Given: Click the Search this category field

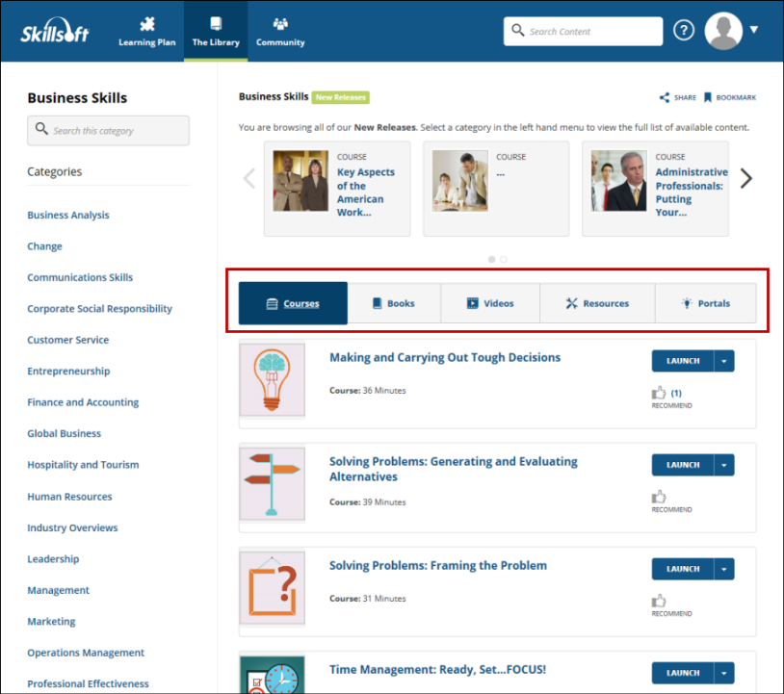Looking at the screenshot, I should [108, 131].
